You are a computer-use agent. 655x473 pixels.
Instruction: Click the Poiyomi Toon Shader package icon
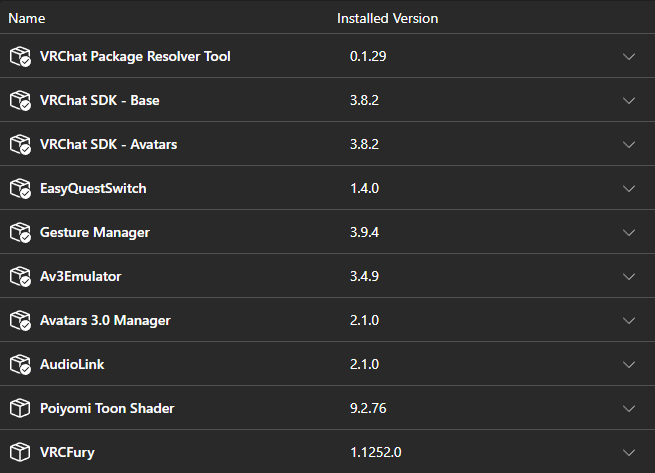pyautogui.click(x=20, y=408)
